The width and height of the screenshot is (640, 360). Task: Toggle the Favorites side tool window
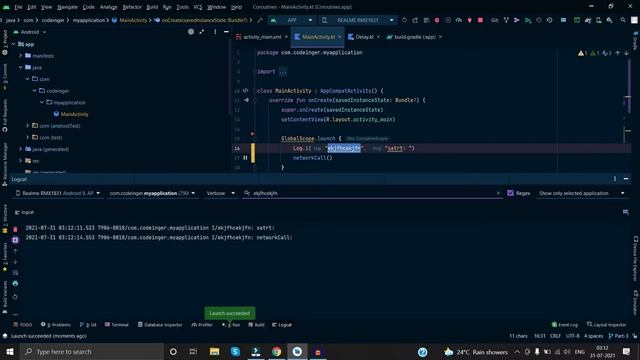coord(5,257)
